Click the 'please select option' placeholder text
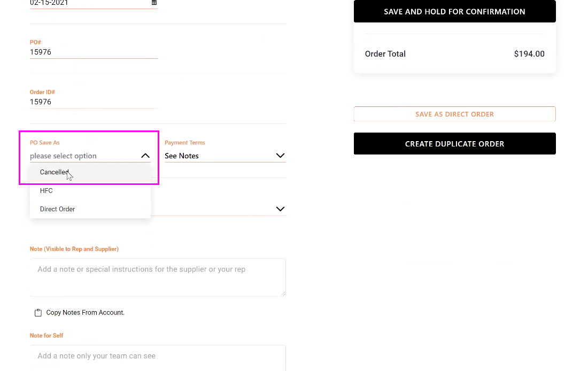588x371 pixels. [63, 156]
